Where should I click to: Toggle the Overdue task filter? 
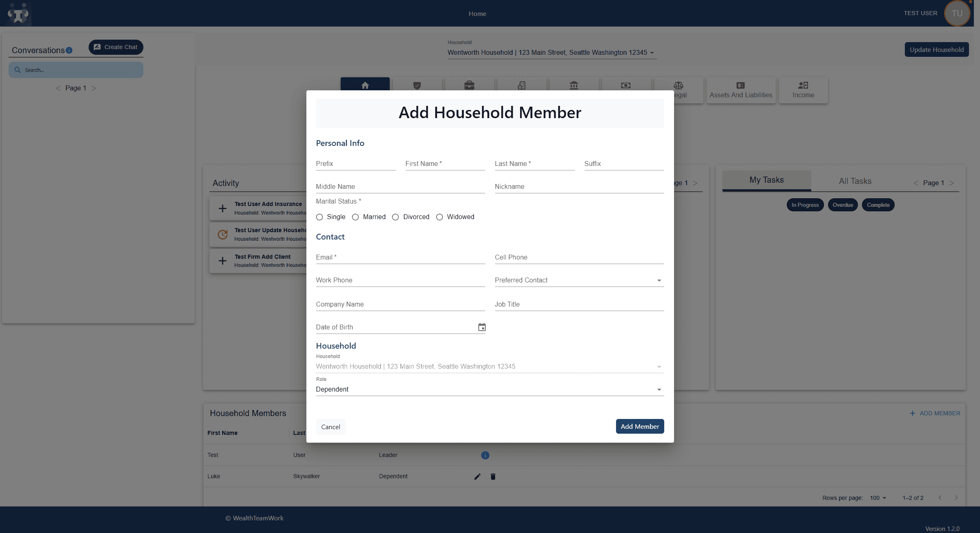843,205
